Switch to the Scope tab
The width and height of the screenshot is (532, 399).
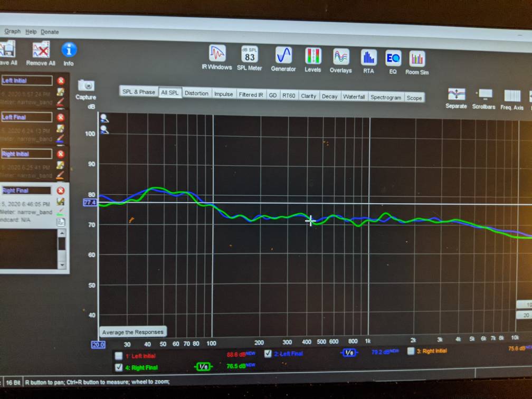(x=414, y=98)
